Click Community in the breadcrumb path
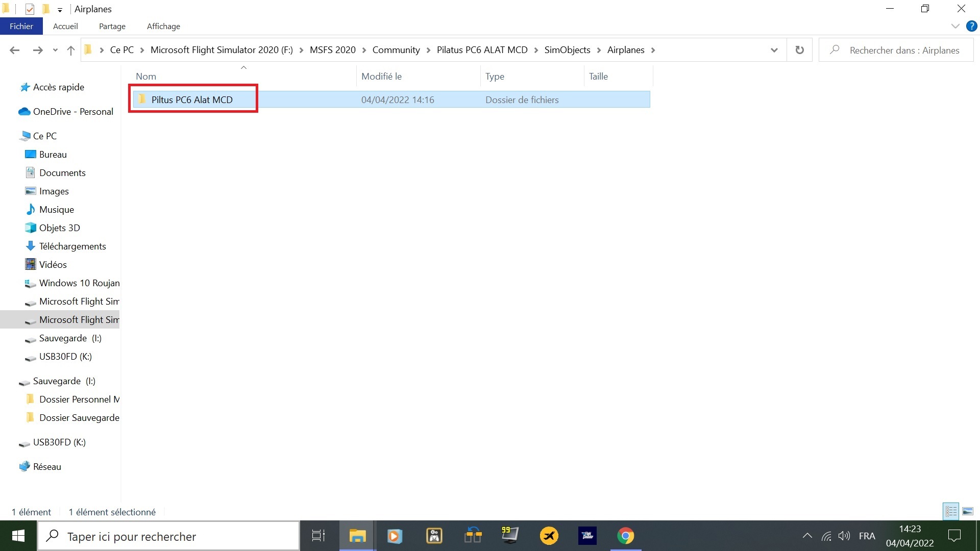Image resolution: width=980 pixels, height=551 pixels. pos(396,50)
